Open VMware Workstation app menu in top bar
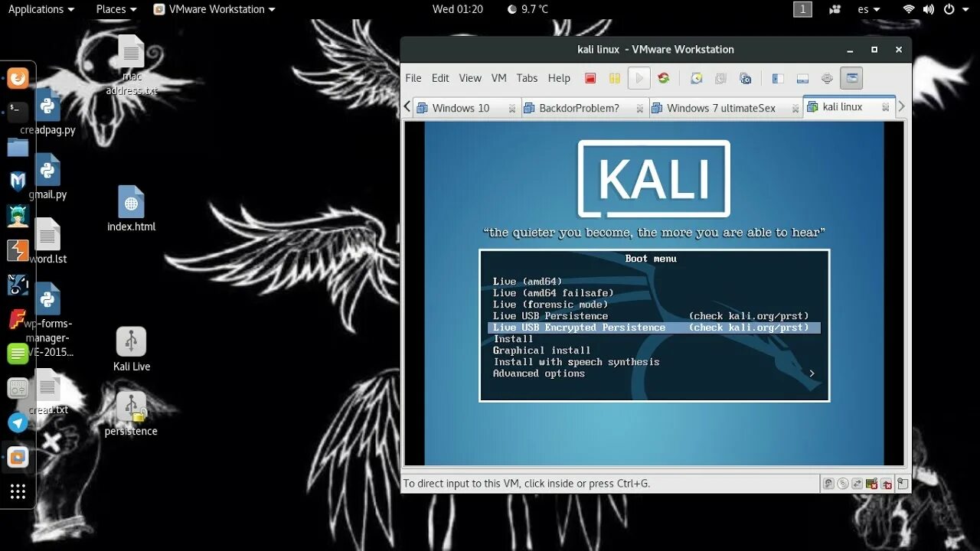980x551 pixels. pos(214,9)
